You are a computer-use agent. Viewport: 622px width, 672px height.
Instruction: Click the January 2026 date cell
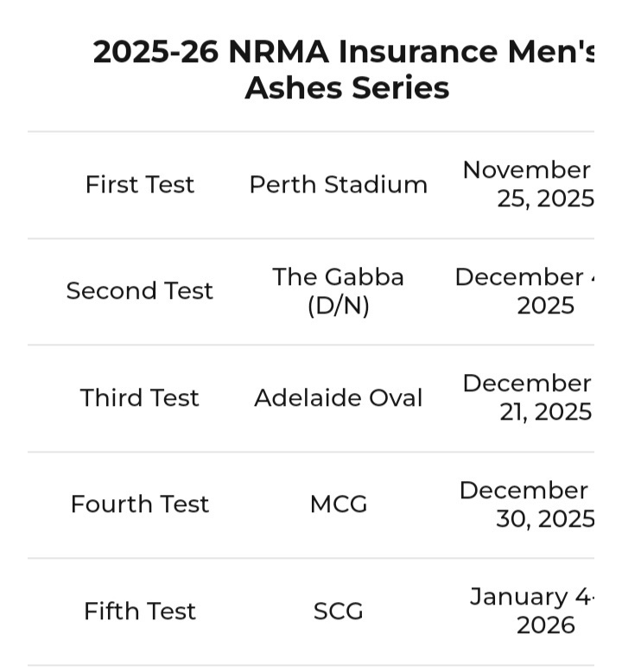(x=532, y=611)
